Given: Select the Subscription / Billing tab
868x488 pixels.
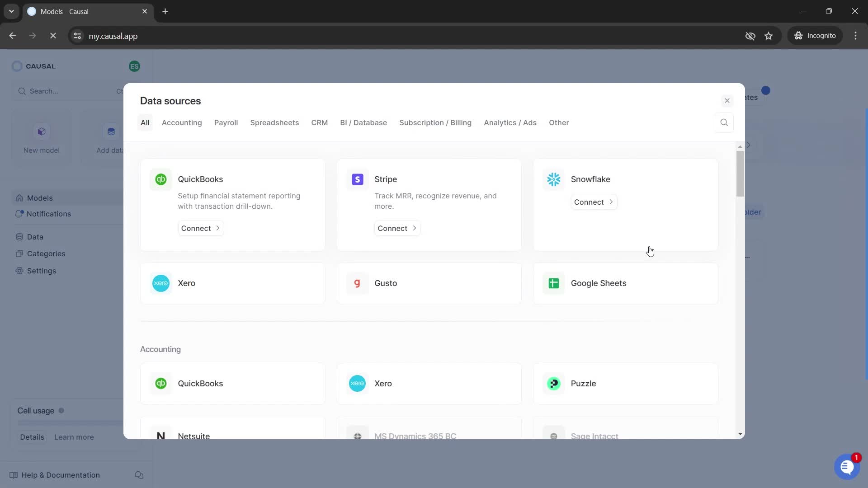Looking at the screenshot, I should click(435, 122).
